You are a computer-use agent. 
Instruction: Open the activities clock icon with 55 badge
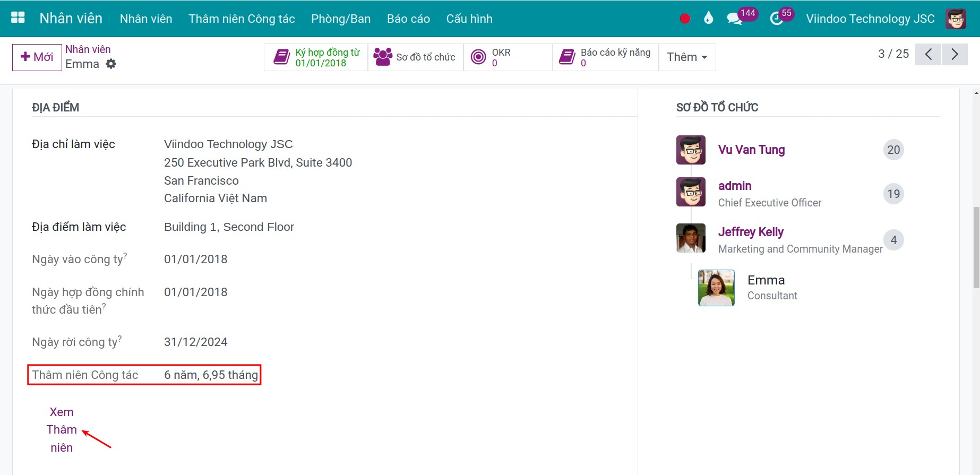point(777,19)
